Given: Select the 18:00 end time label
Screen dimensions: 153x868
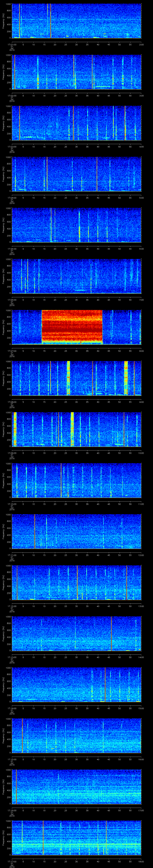Looking at the screenshot, I should (x=141, y=861).
